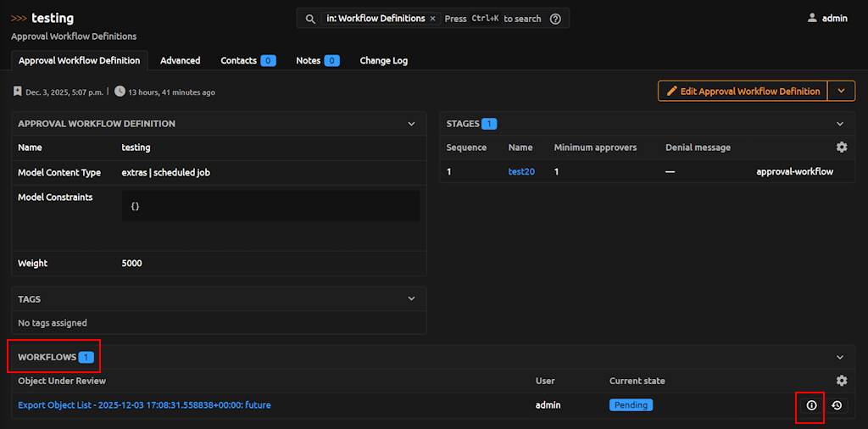The width and height of the screenshot is (868, 429).
Task: Open the search help question icon
Action: [555, 19]
